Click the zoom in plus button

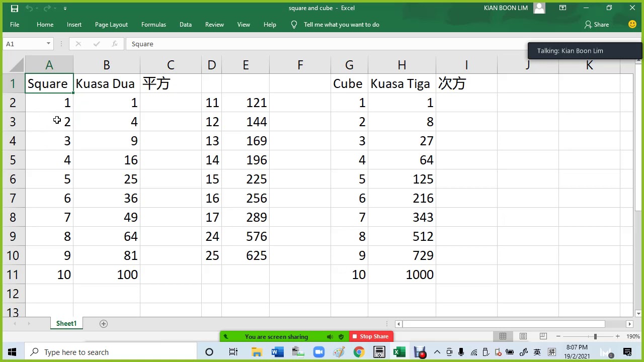(x=617, y=336)
